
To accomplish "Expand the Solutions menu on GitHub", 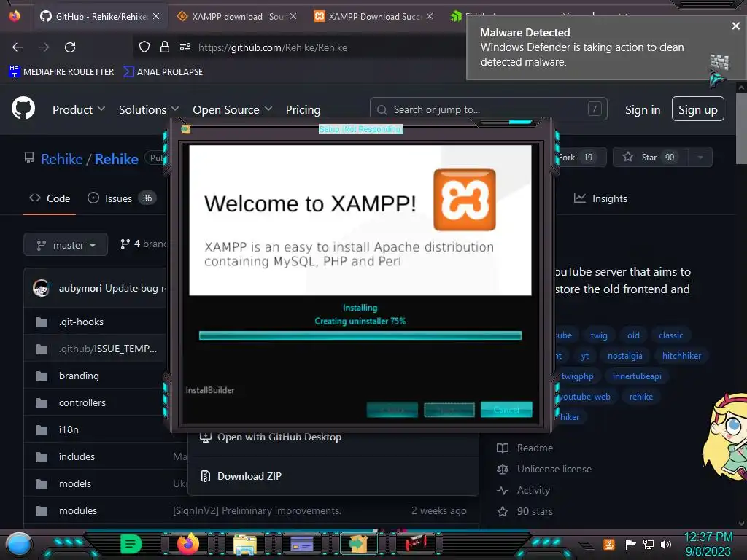I will 149,109.
